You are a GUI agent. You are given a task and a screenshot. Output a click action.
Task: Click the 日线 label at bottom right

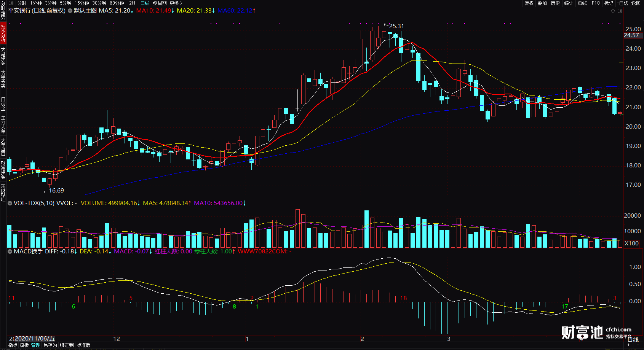click(x=633, y=339)
